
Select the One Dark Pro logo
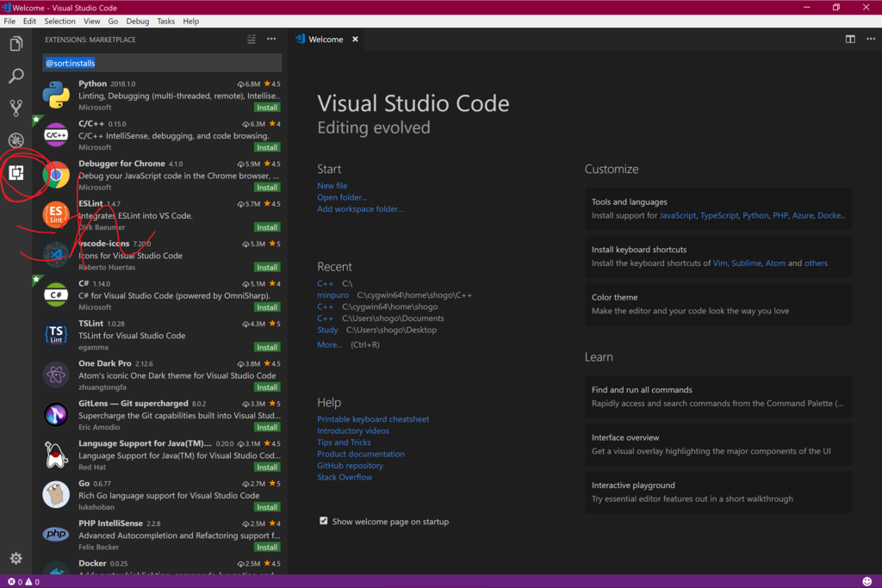(56, 374)
